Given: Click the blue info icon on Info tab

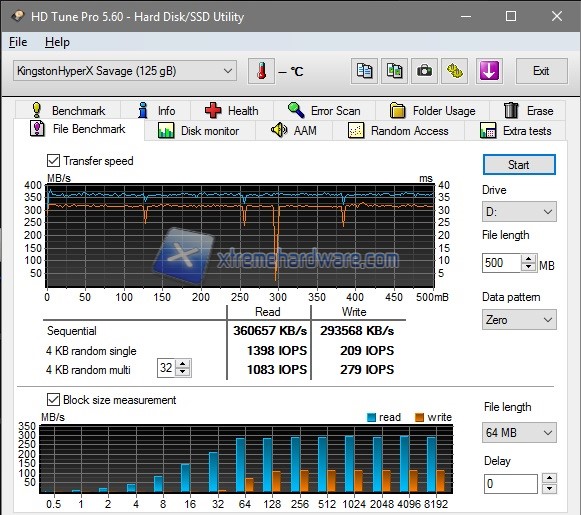Looking at the screenshot, I should point(143,110).
